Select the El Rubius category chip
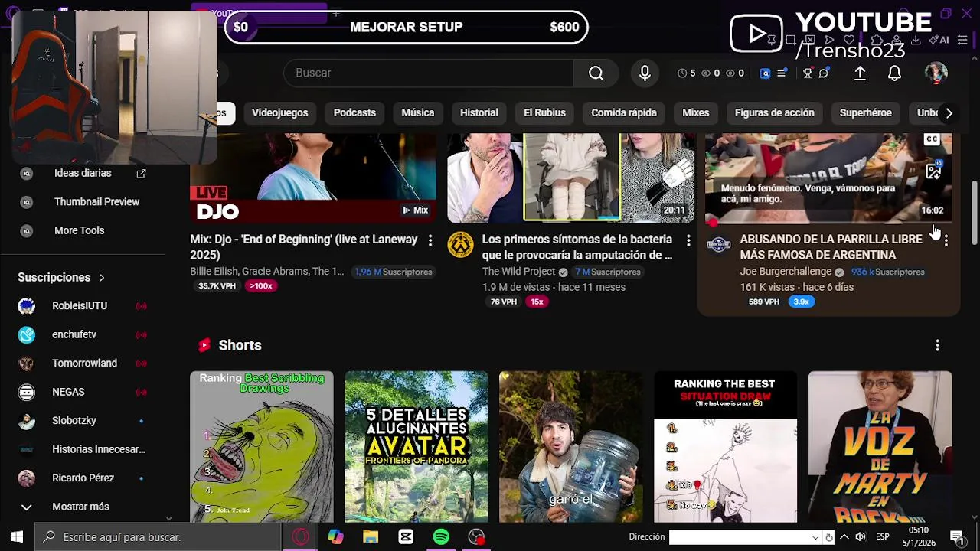Image resolution: width=980 pixels, height=551 pixels. (x=544, y=112)
